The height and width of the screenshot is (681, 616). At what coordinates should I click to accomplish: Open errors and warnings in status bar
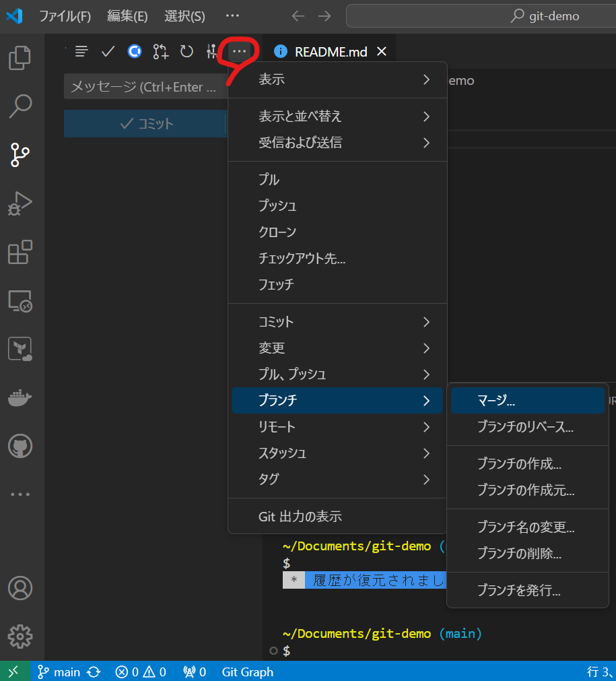(140, 672)
